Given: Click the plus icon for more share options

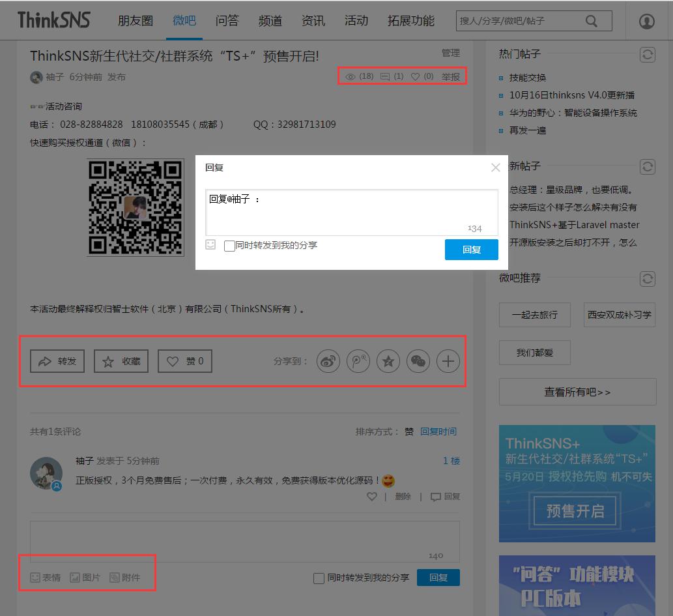Looking at the screenshot, I should (x=448, y=360).
